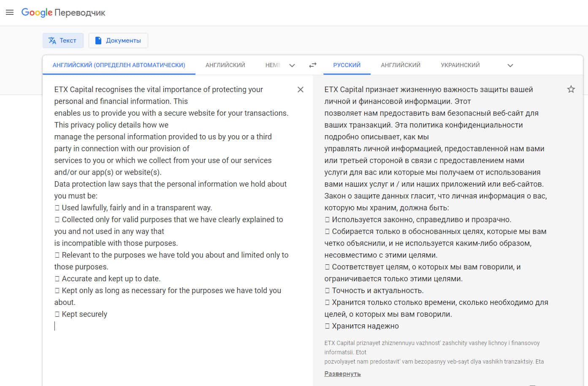Swap source and target languages
This screenshot has width=588, height=386.
coord(313,65)
